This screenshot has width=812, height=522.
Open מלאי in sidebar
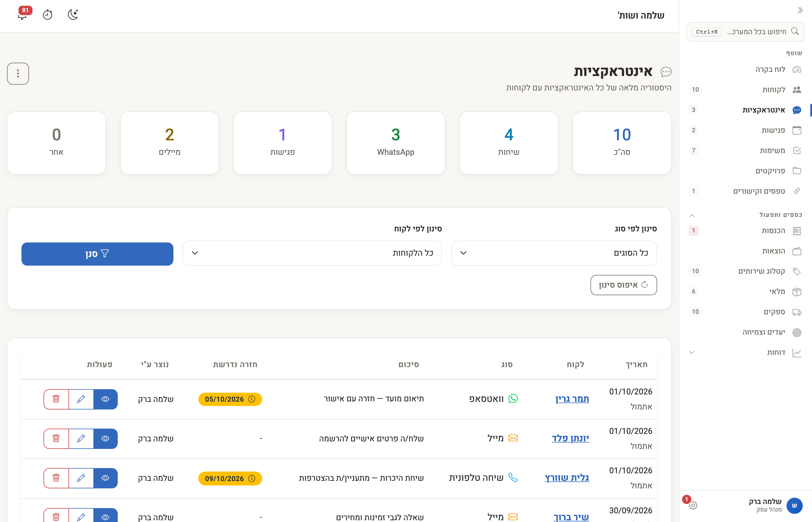pyautogui.click(x=745, y=291)
